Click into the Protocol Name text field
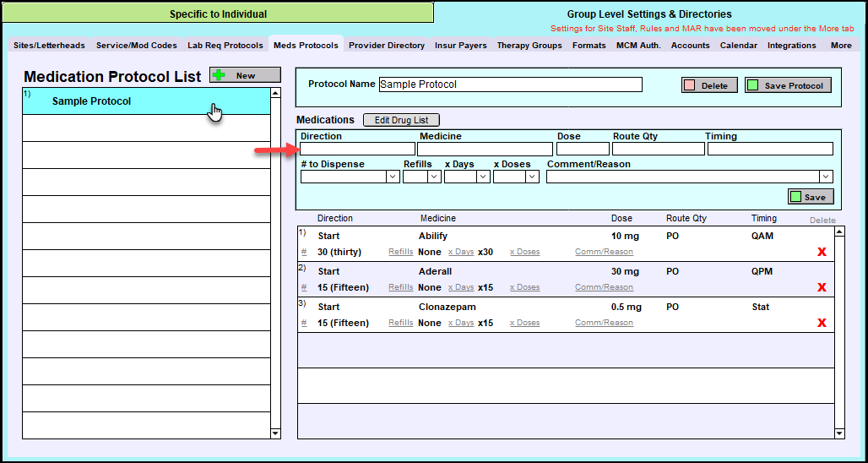868x463 pixels. pyautogui.click(x=509, y=84)
